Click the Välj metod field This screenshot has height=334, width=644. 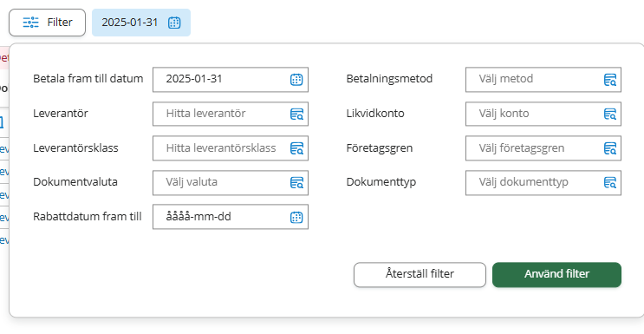pyautogui.click(x=543, y=80)
